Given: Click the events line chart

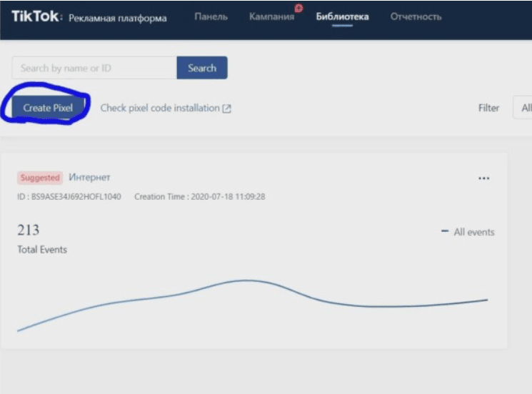Looking at the screenshot, I should pyautogui.click(x=252, y=305).
